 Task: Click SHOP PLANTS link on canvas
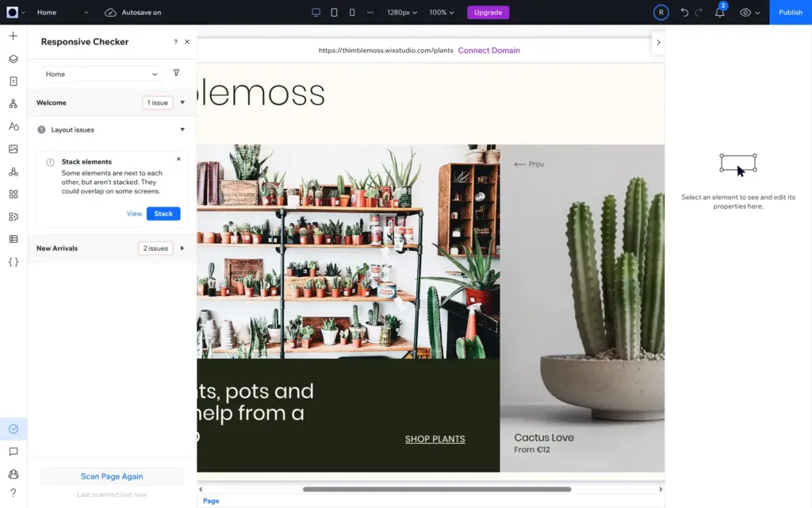tap(435, 439)
